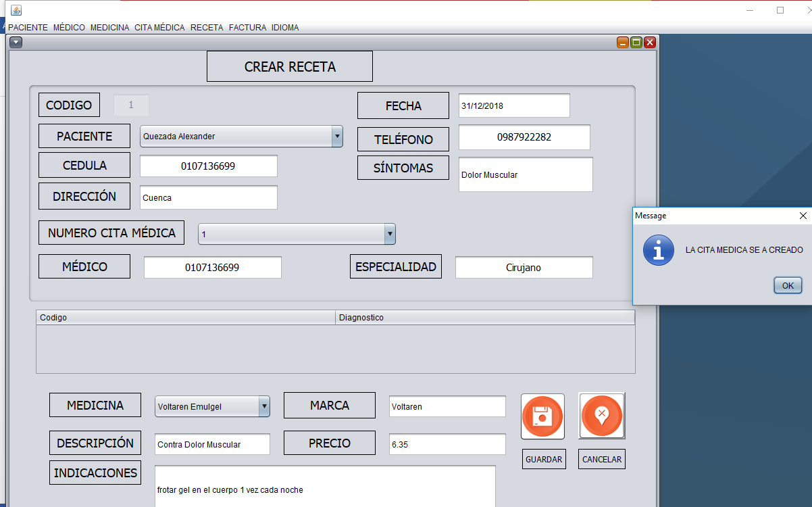Maximize the main application window
This screenshot has width=812, height=507.
(780, 10)
